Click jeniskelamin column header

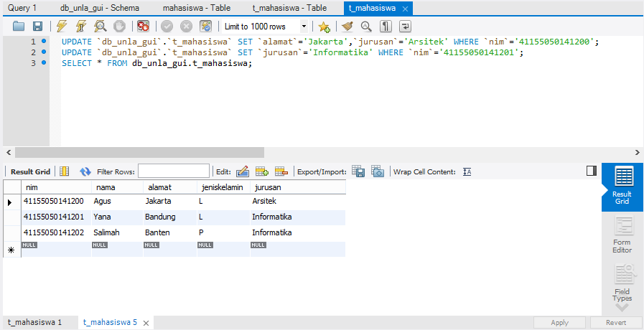point(223,187)
